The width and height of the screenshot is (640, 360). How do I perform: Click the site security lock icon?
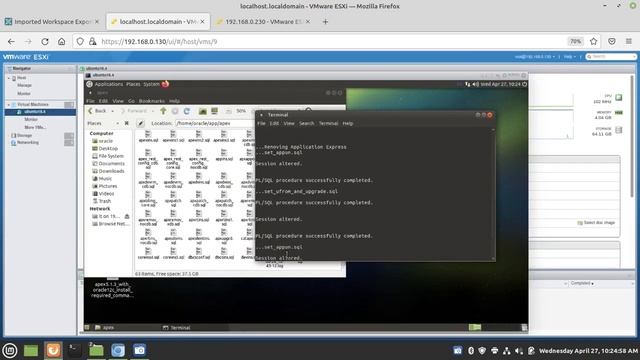(93, 41)
